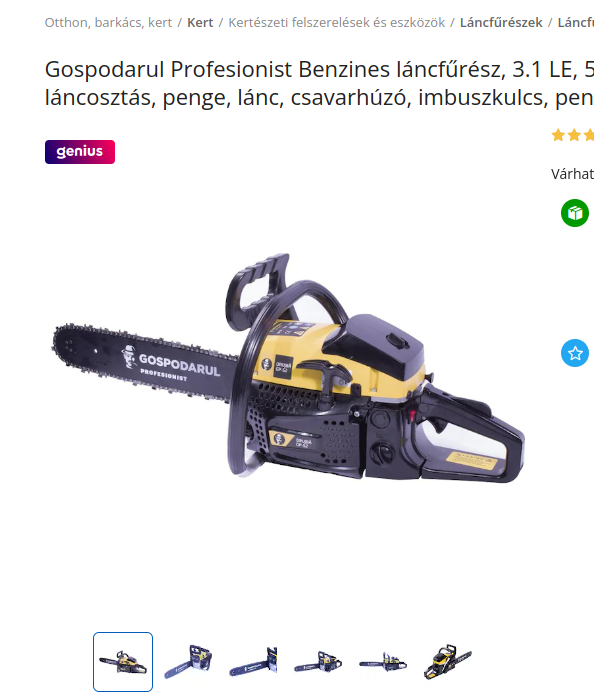This screenshot has height=692, width=594.
Task: Open the Láncfűrészek category breadcrumb
Action: 501,23
